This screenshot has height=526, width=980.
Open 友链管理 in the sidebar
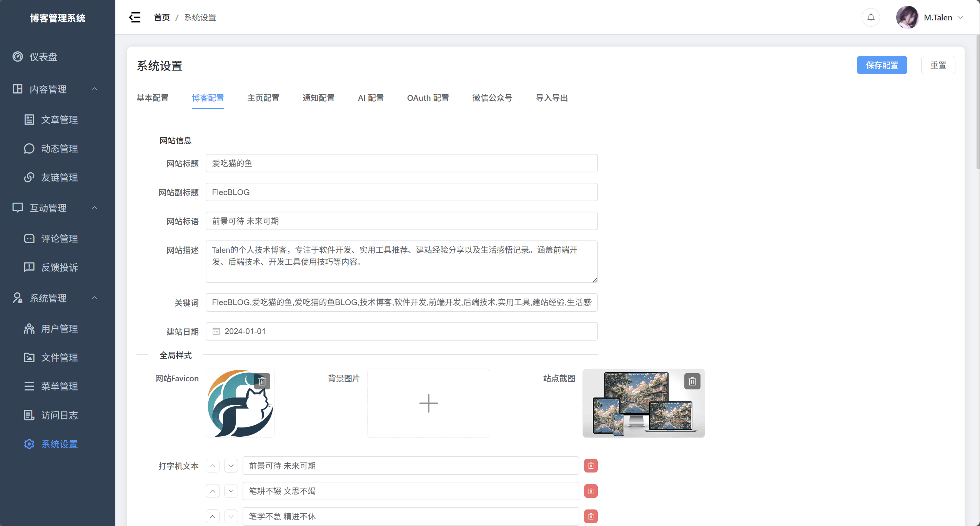(x=60, y=177)
